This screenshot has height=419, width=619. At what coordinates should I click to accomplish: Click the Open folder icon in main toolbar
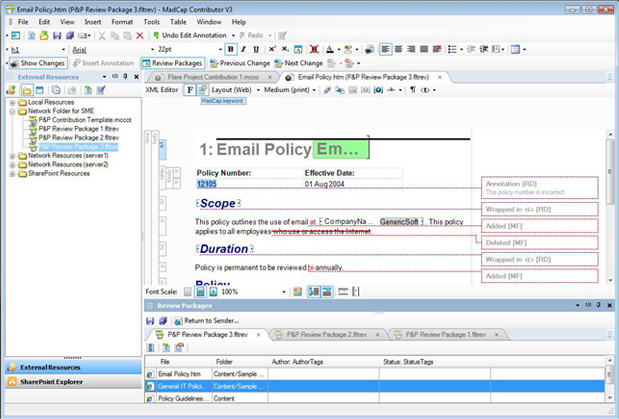tap(44, 36)
